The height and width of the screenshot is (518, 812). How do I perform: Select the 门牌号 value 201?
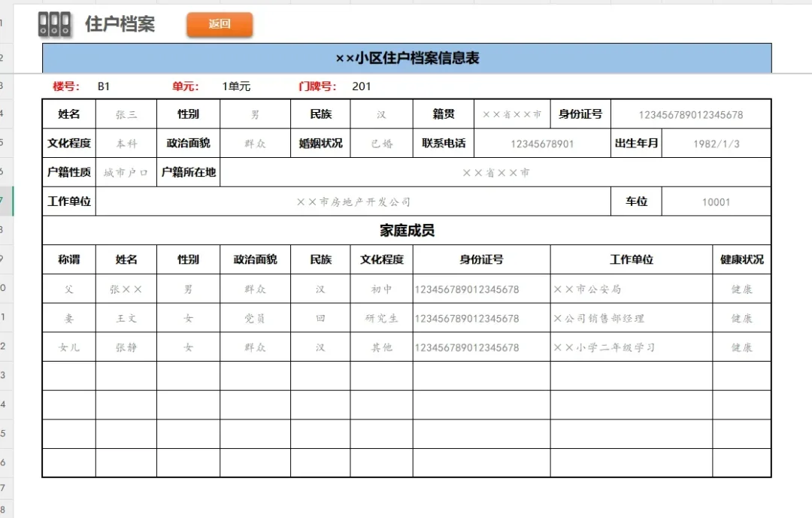(362, 86)
